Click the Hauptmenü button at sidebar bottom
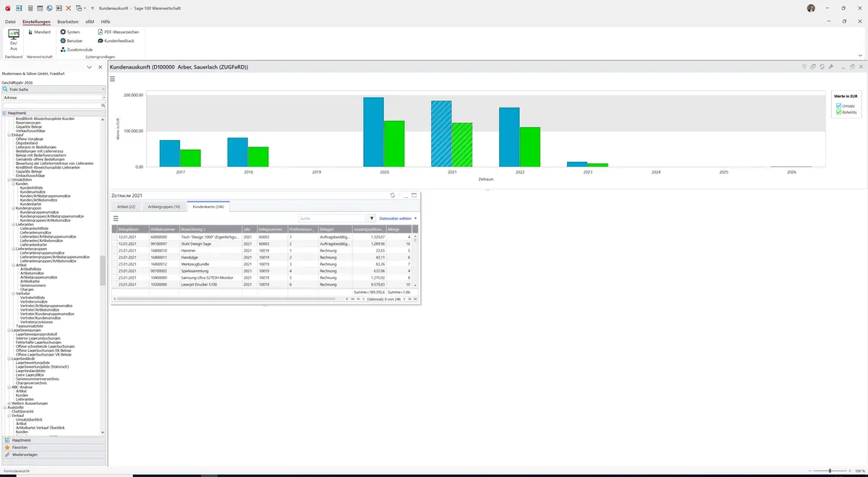Viewport: 868px width, 477px height. [54, 439]
